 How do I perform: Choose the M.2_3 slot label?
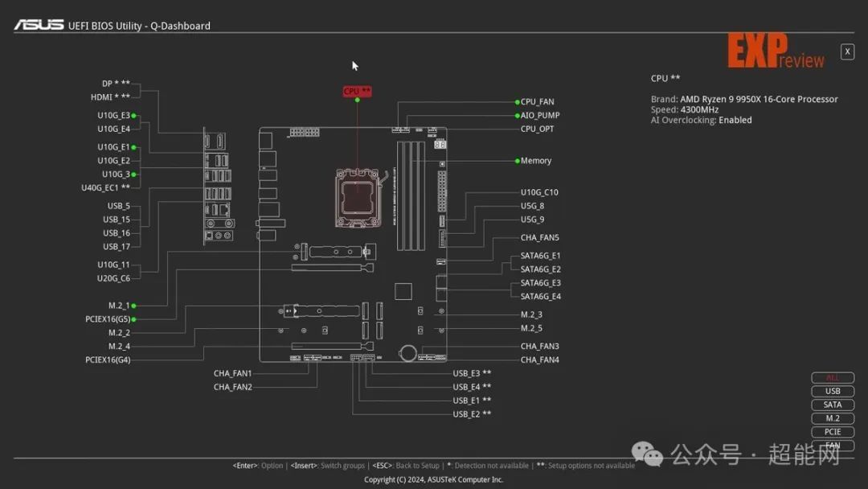(531, 314)
